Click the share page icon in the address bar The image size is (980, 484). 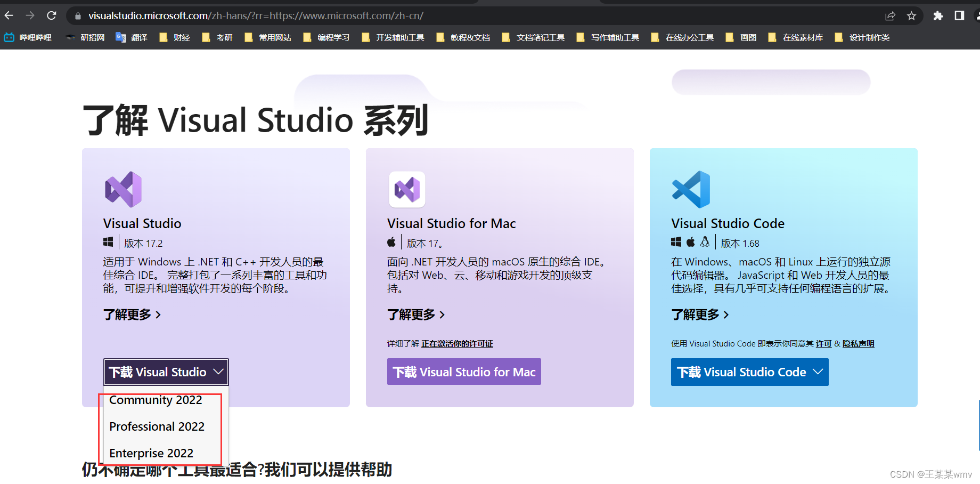coord(890,16)
